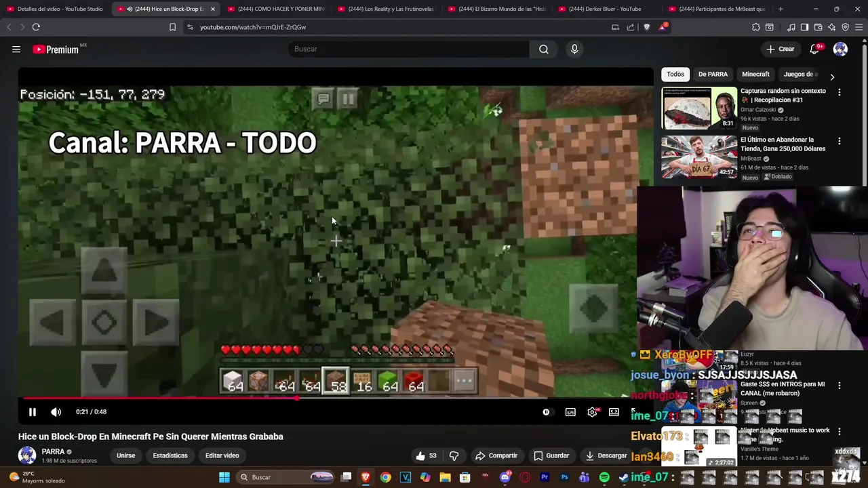The height and width of the screenshot is (488, 868).
Task: Select the Todos filter chip
Action: tap(675, 74)
